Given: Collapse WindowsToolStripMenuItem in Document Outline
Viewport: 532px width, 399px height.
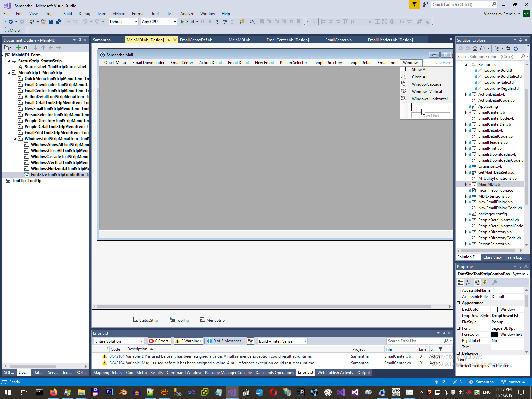Looking at the screenshot, I should (15, 139).
